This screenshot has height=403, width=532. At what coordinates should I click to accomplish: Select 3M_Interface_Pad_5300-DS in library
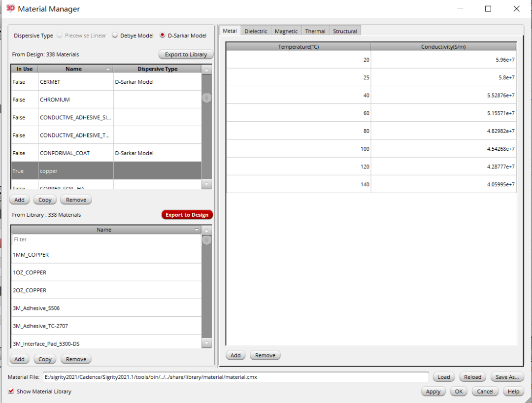(x=106, y=342)
